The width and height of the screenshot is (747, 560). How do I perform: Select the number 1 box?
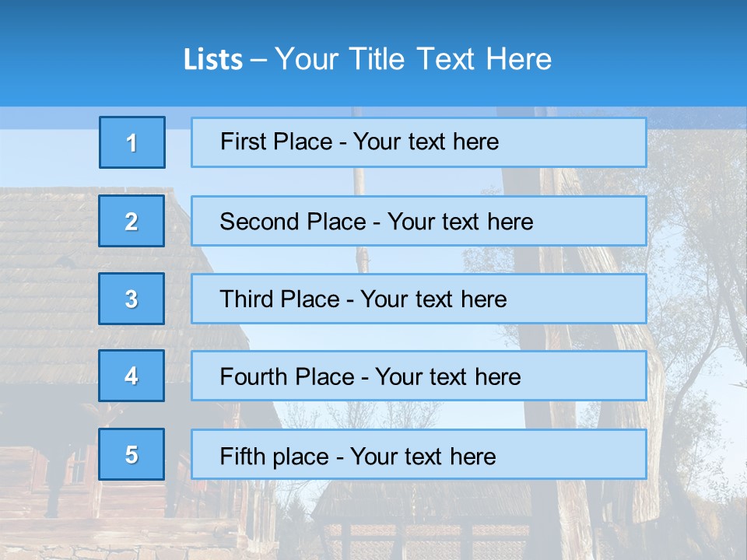click(x=132, y=142)
